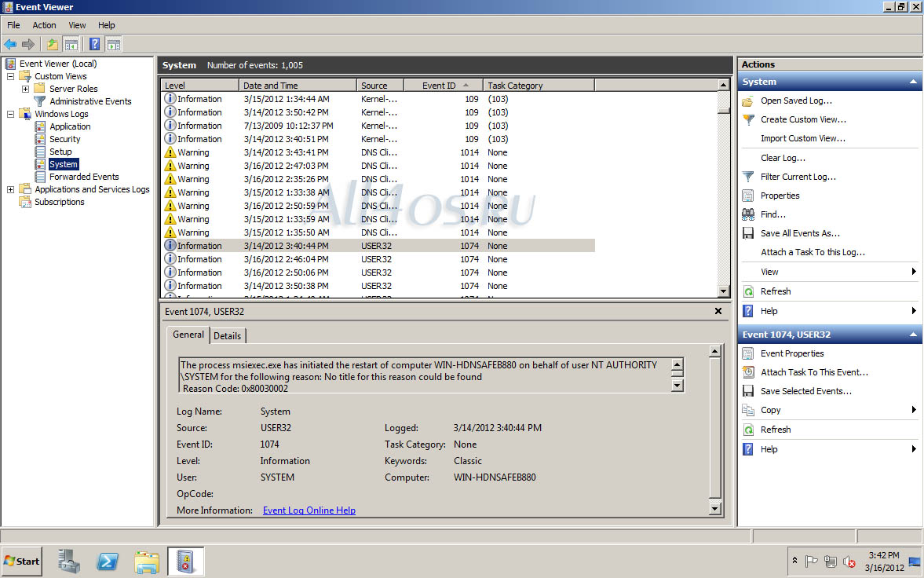
Task: Click the blue Help toolbar icon
Action: coord(94,44)
